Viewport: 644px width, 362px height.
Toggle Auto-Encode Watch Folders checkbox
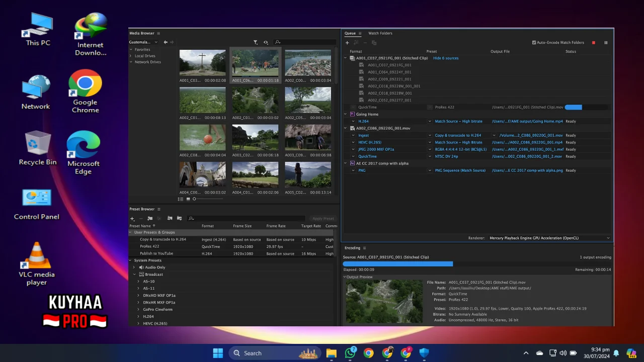click(534, 43)
